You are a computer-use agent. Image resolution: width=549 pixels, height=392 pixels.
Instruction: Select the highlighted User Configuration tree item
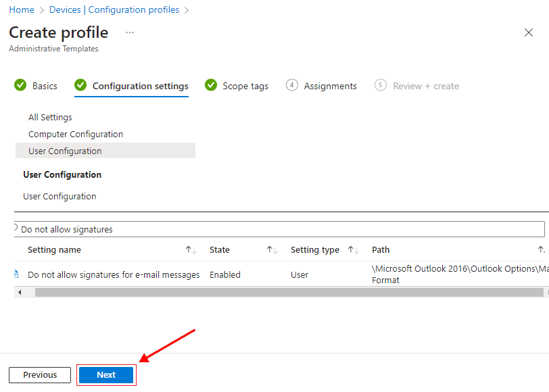[x=65, y=151]
